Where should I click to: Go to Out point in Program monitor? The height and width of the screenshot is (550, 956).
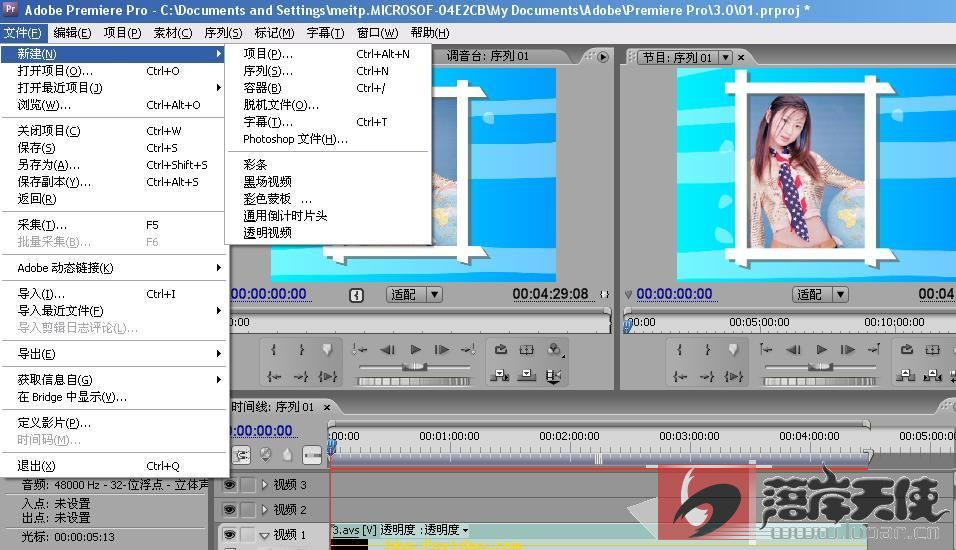[x=707, y=377]
